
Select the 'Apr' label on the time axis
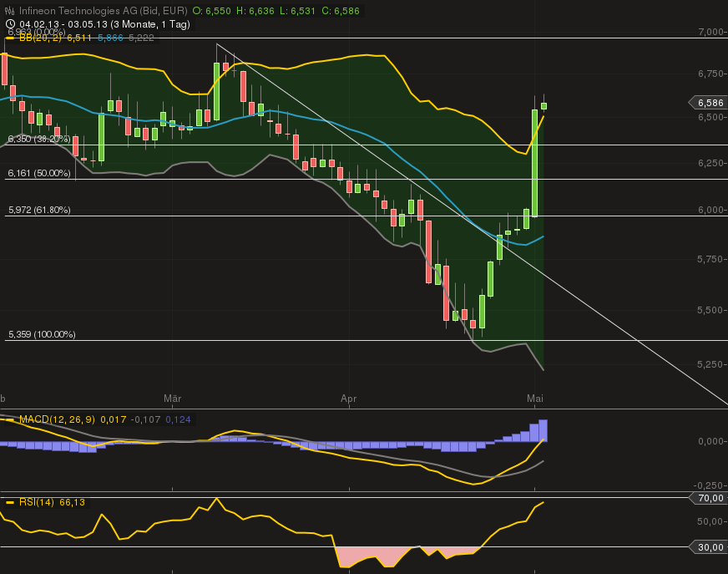tap(349, 399)
